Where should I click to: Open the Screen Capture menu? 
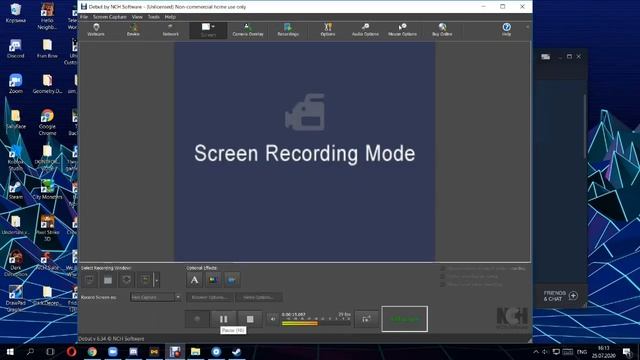tap(110, 17)
